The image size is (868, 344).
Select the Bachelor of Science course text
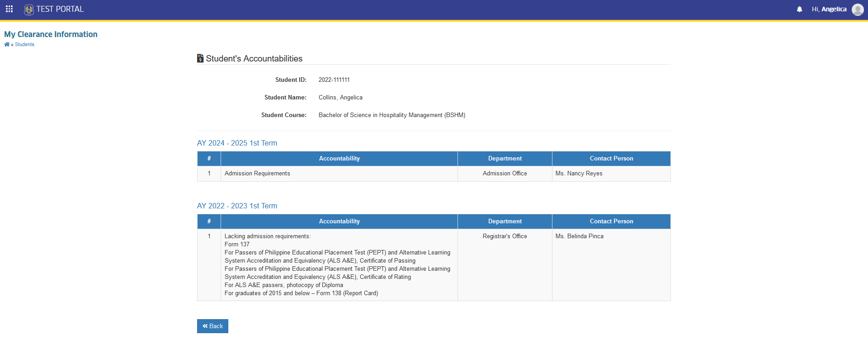(392, 115)
